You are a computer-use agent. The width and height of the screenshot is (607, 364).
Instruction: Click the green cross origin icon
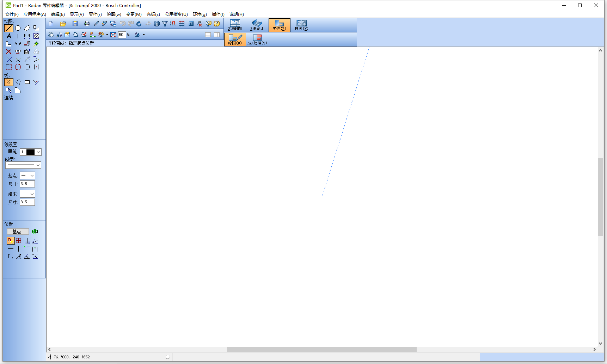pyautogui.click(x=35, y=232)
